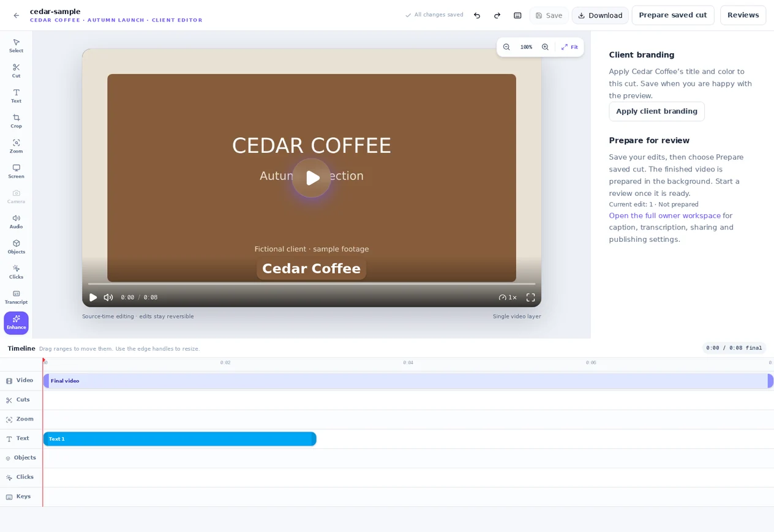This screenshot has width=774, height=532.
Task: Redo the last edit
Action: [497, 15]
